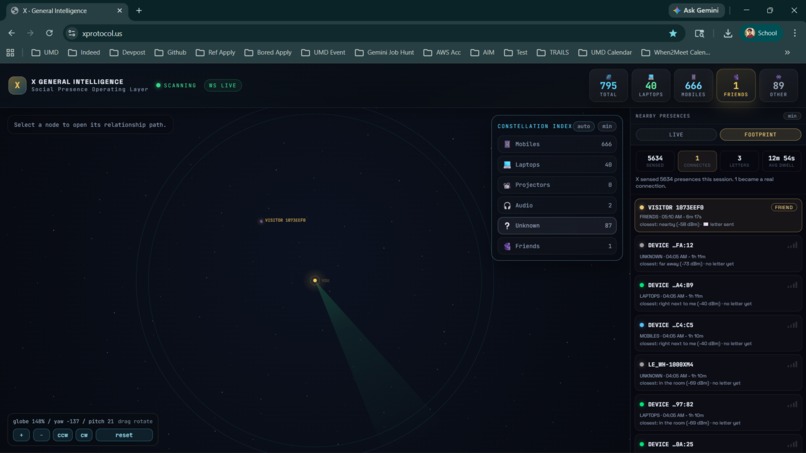Click the center yellow 'me' node
This screenshot has width=806, height=453.
(315, 280)
